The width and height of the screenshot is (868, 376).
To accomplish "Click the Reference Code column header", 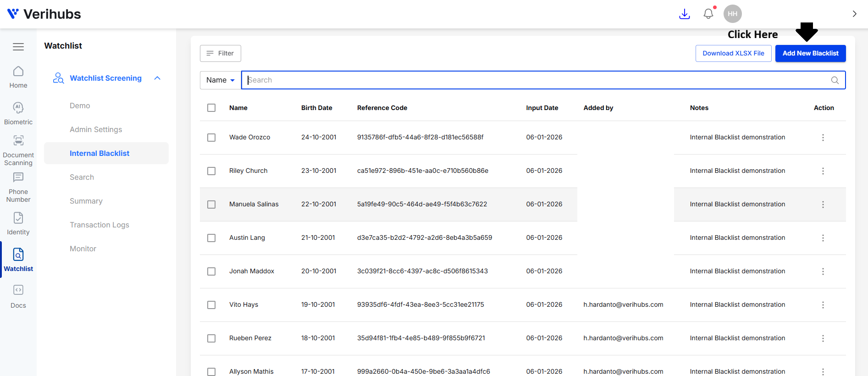I will point(382,108).
